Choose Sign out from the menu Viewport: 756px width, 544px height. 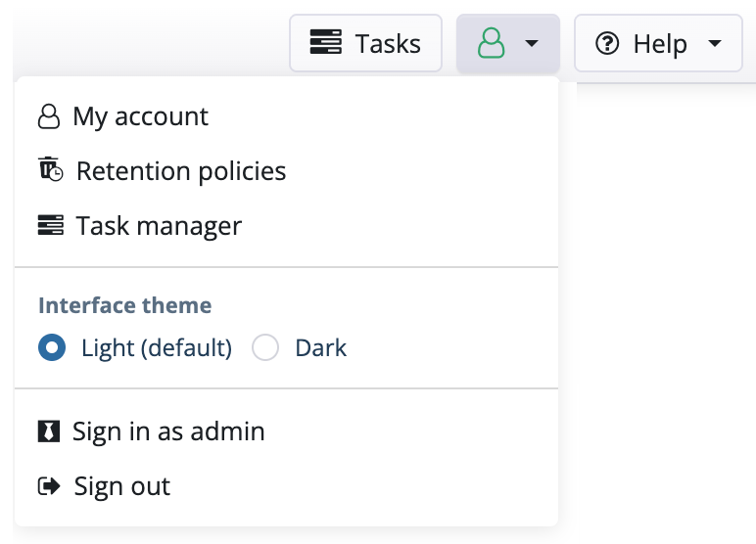(286, 485)
